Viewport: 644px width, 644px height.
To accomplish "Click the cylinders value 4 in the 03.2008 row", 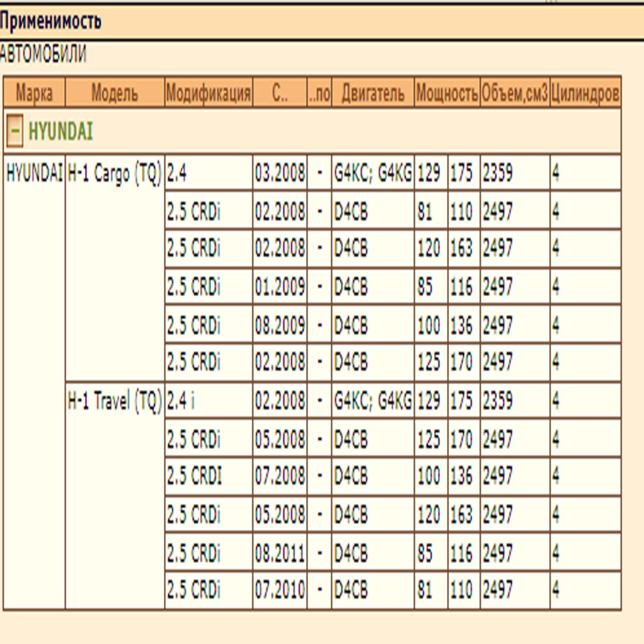I will click(585, 173).
